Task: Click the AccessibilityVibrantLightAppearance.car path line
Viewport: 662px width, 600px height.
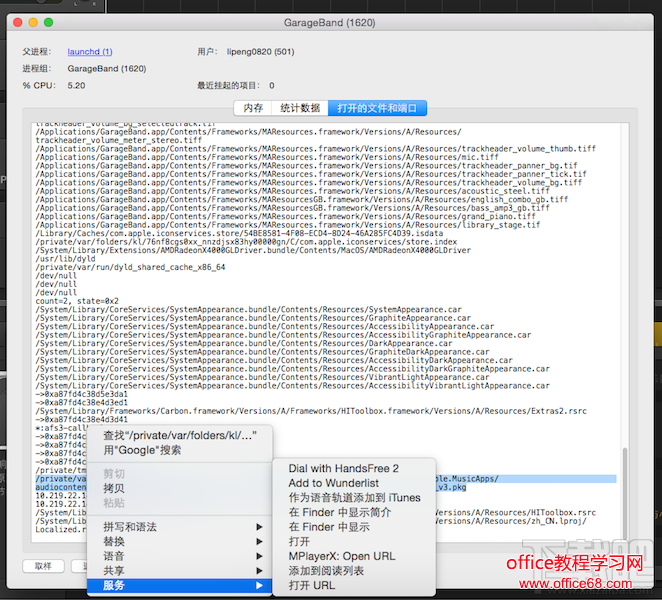Action: pos(293,386)
